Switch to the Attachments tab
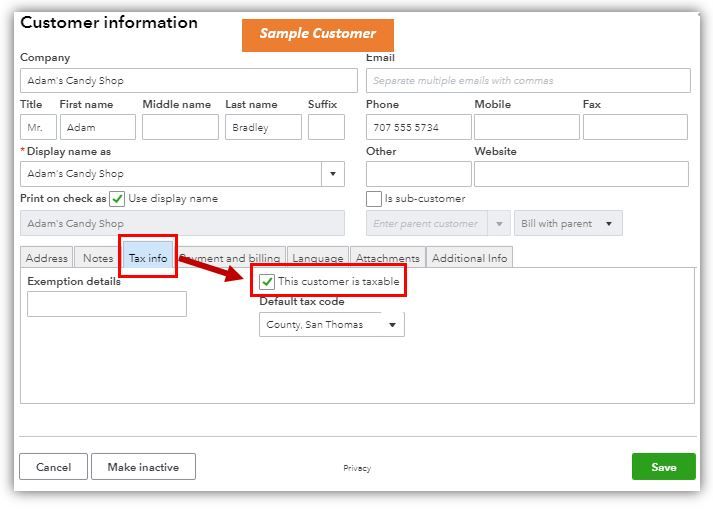The image size is (713, 510). click(387, 258)
